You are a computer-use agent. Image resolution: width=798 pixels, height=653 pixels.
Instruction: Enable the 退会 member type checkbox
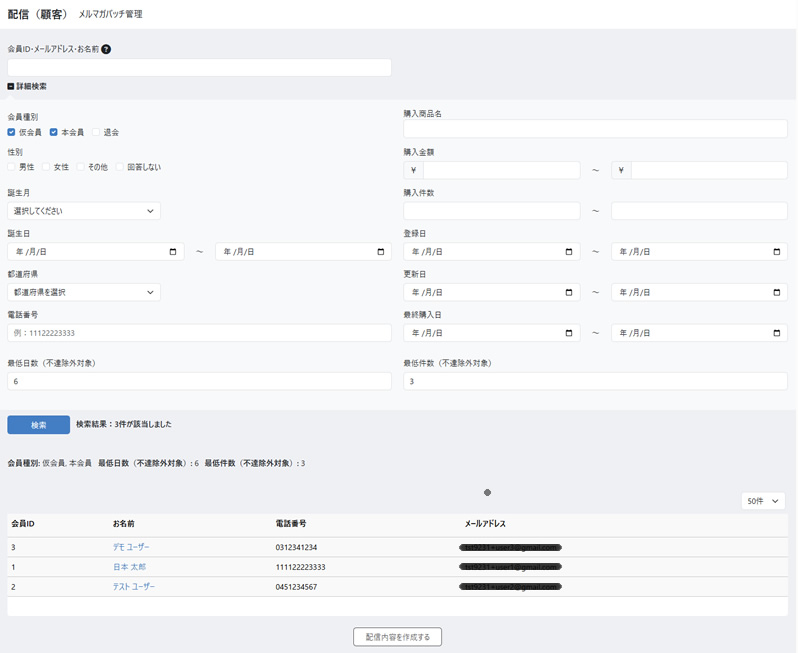click(x=97, y=132)
